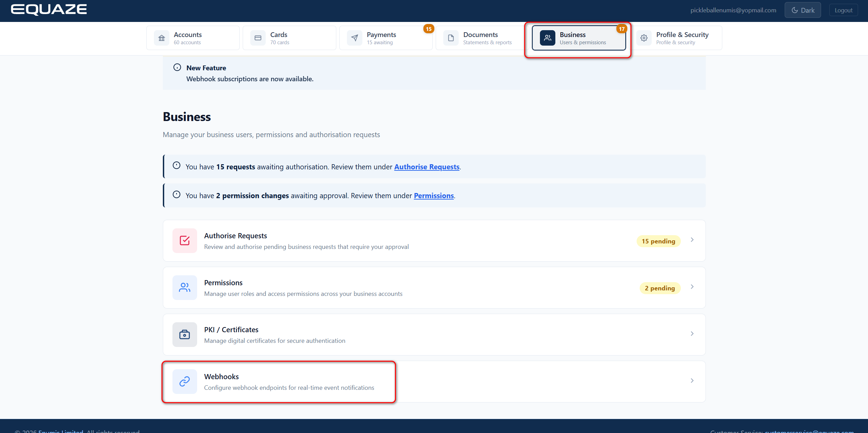Screen dimensions: 868x433
Task: Click the '70 cards' subtitle
Action: (280, 43)
